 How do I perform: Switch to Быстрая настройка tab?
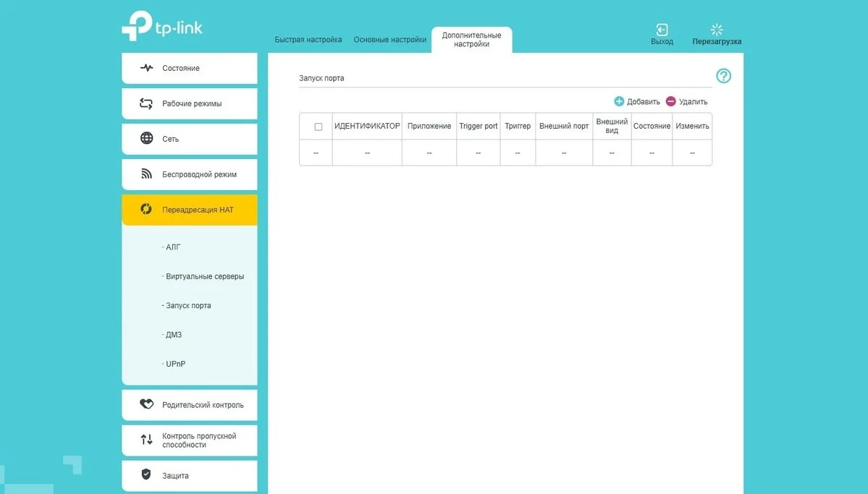(308, 40)
